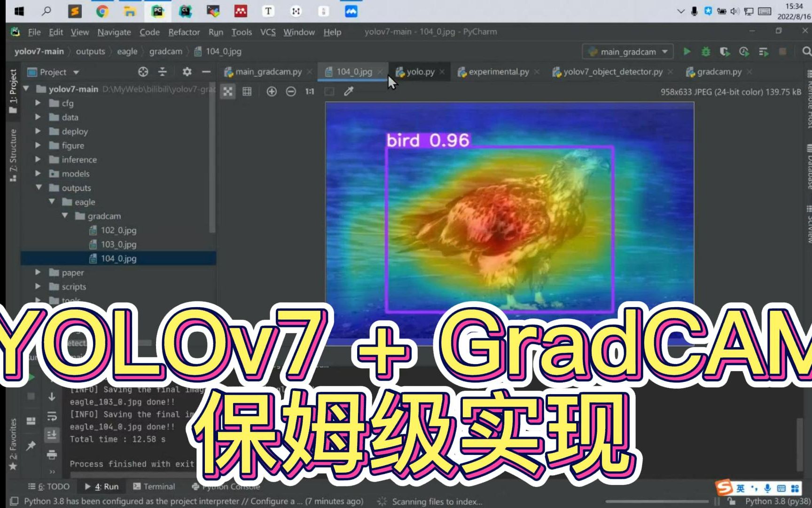
Task: Zoom in on the image with plus icon
Action: [272, 91]
